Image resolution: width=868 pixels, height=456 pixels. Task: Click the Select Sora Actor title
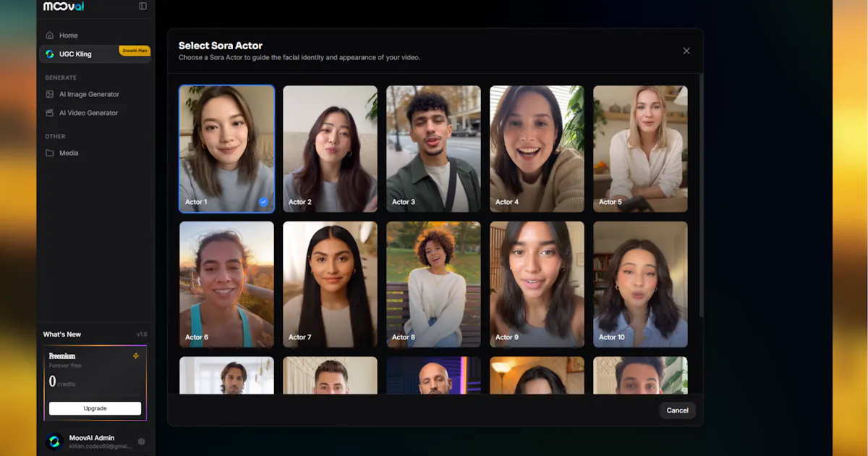point(221,46)
